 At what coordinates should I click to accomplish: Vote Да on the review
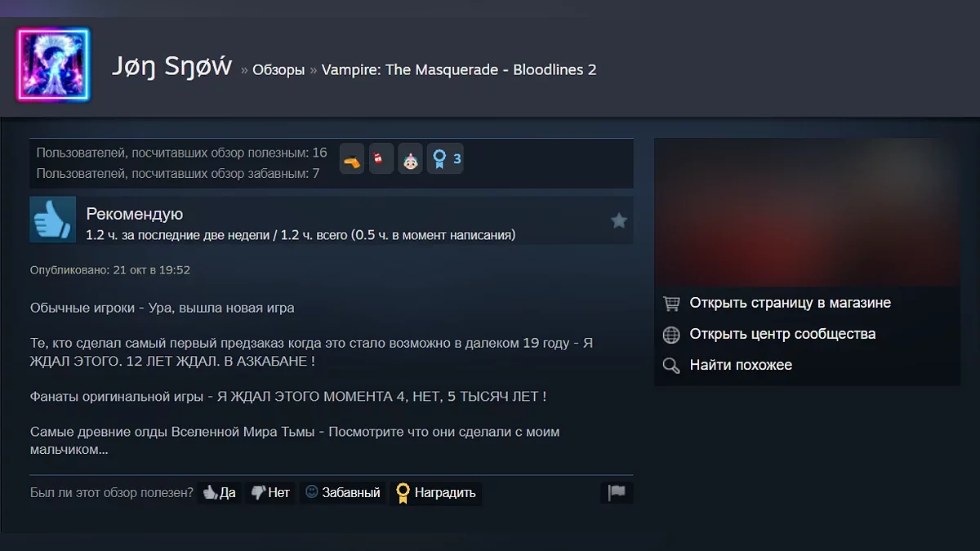[x=220, y=493]
